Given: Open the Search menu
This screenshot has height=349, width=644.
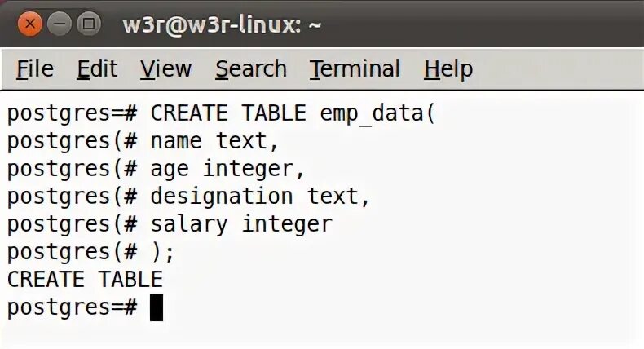Looking at the screenshot, I should pos(251,68).
